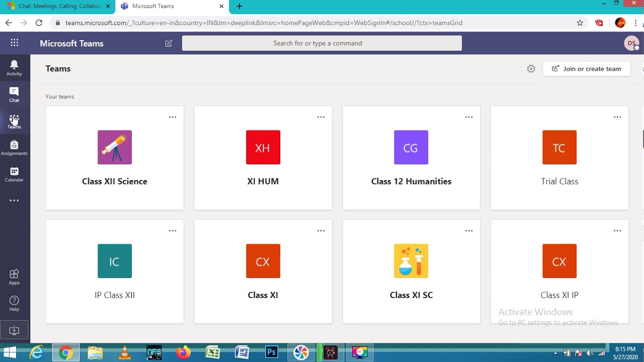
Task: Open the IC team avatar
Action: 115,261
